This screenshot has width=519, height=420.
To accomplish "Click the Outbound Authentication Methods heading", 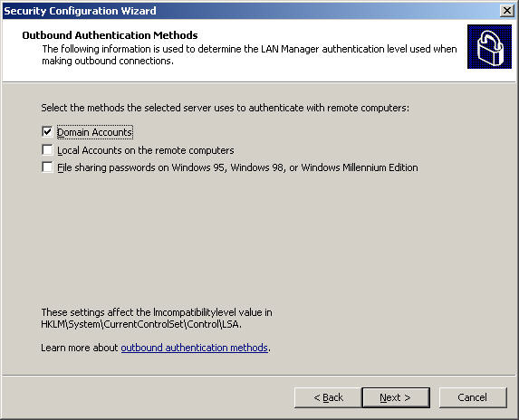I will pyautogui.click(x=110, y=35).
